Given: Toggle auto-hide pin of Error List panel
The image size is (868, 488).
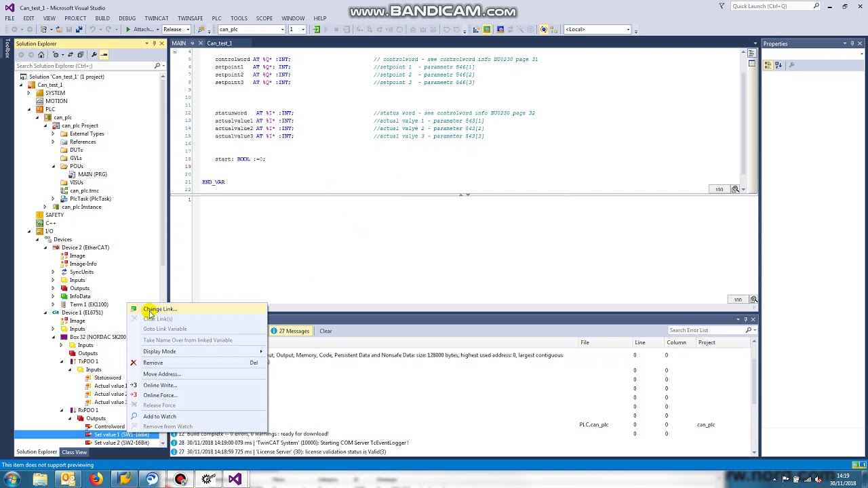Looking at the screenshot, I should 745,319.
